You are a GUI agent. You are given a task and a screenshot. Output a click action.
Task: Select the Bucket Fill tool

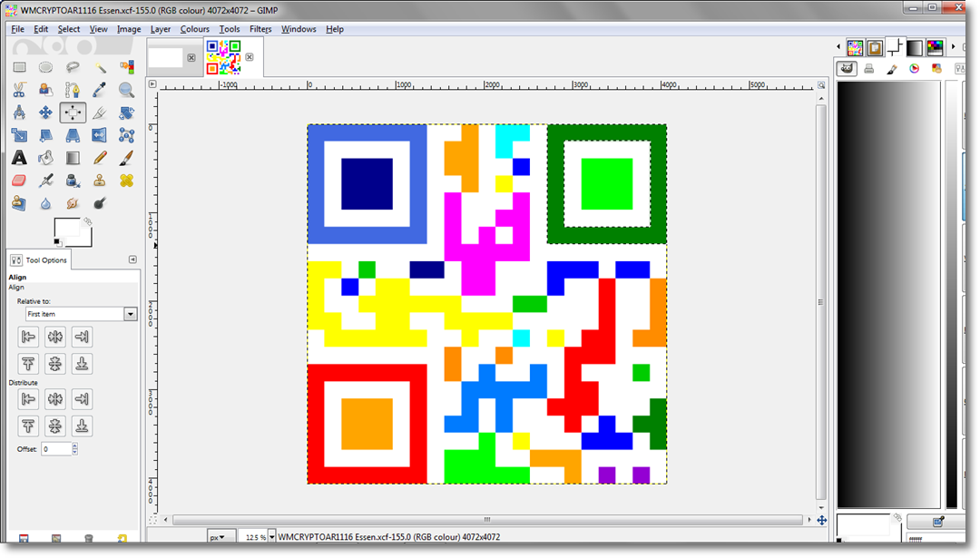[45, 158]
